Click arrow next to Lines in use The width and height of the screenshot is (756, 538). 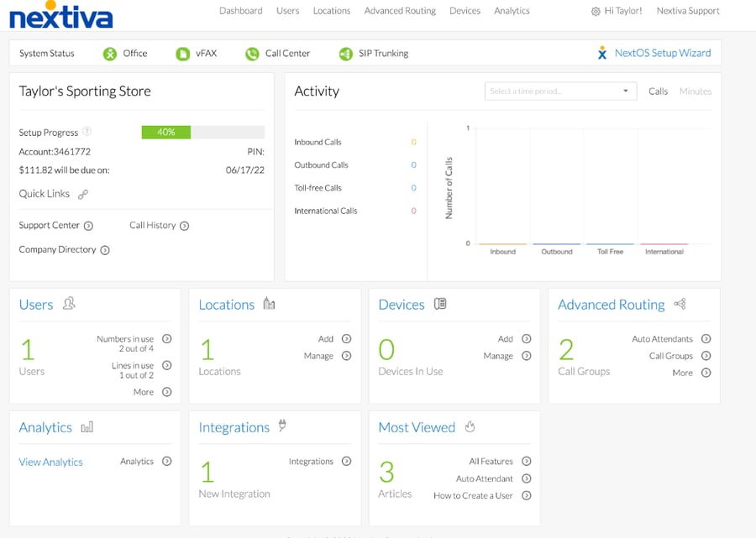(167, 365)
